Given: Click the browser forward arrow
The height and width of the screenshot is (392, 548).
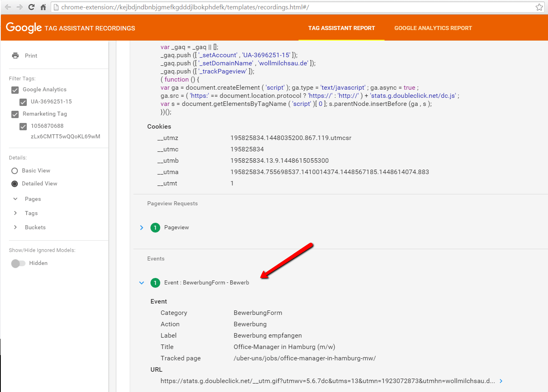Looking at the screenshot, I should click(19, 7).
